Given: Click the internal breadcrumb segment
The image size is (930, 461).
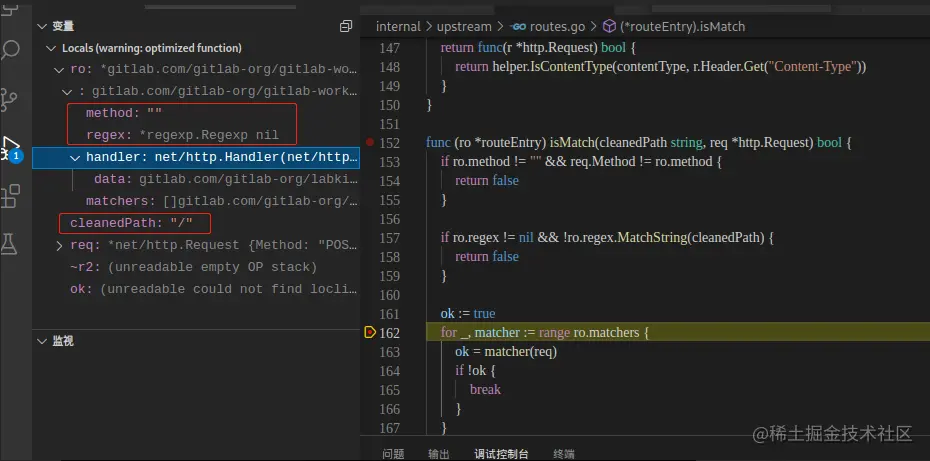Looking at the screenshot, I should tap(399, 27).
